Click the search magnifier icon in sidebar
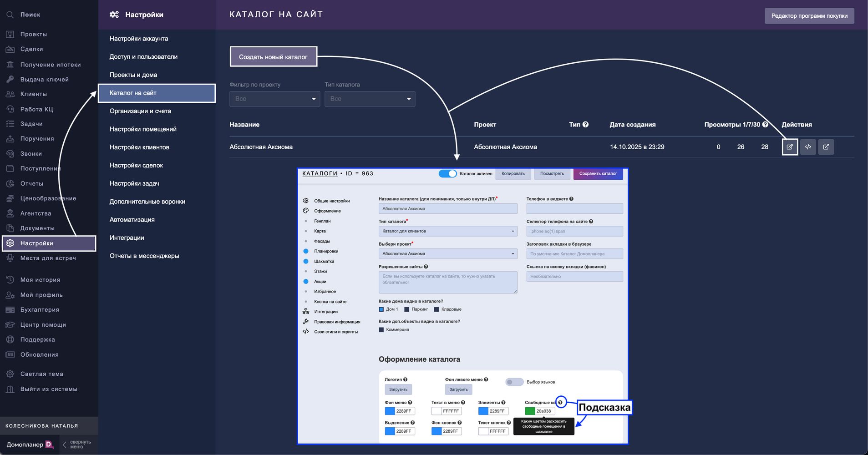 [10, 15]
